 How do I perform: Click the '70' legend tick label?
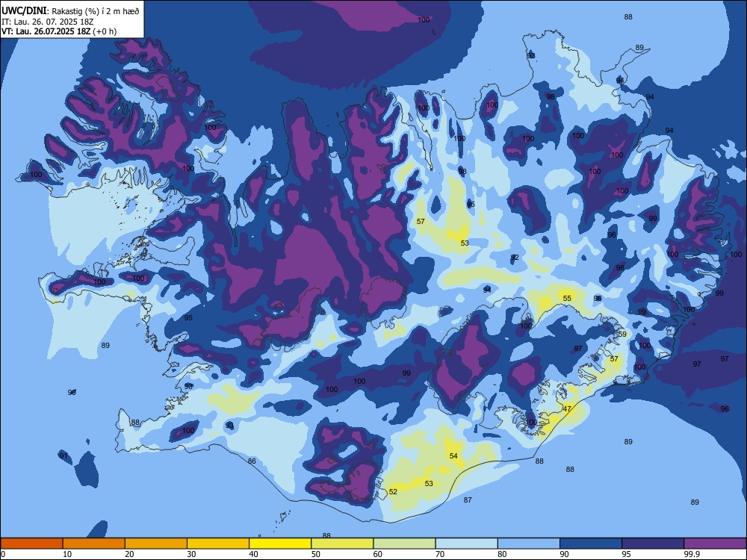coord(440,554)
